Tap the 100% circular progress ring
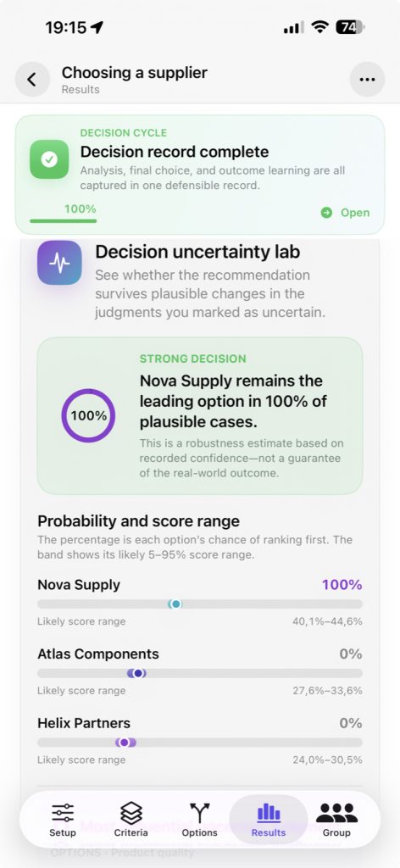The width and height of the screenshot is (400, 868). (88, 415)
